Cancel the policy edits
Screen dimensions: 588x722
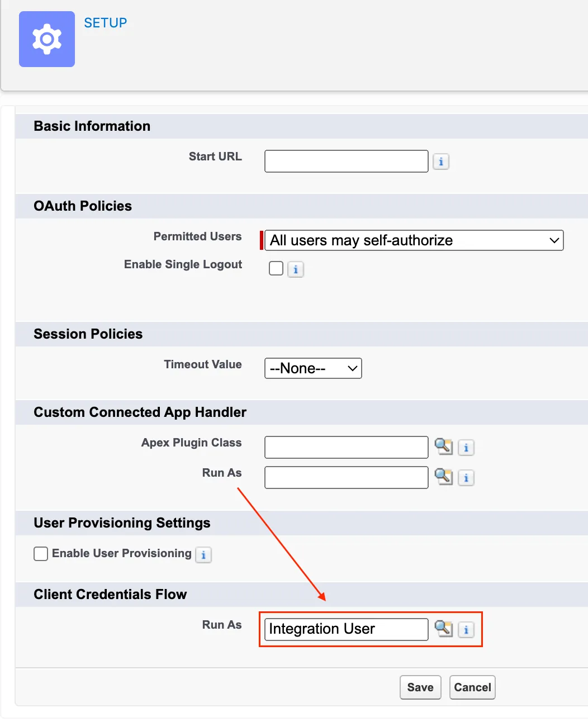[472, 687]
